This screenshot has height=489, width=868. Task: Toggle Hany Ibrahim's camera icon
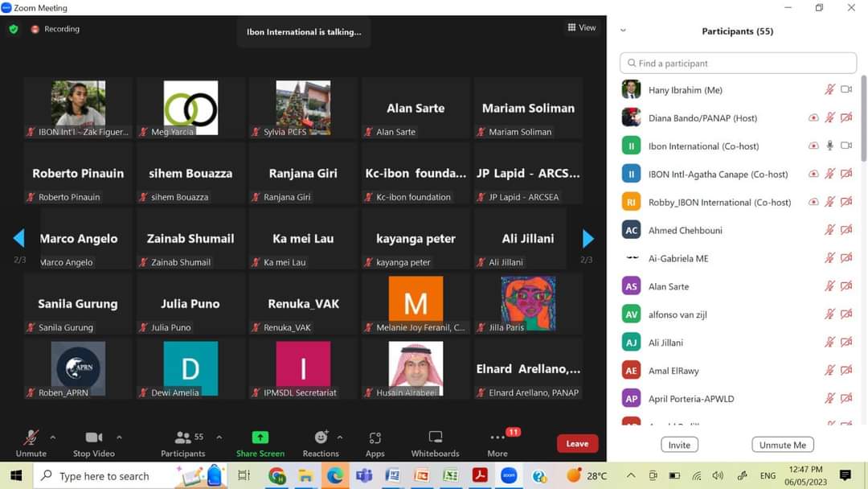pos(846,89)
